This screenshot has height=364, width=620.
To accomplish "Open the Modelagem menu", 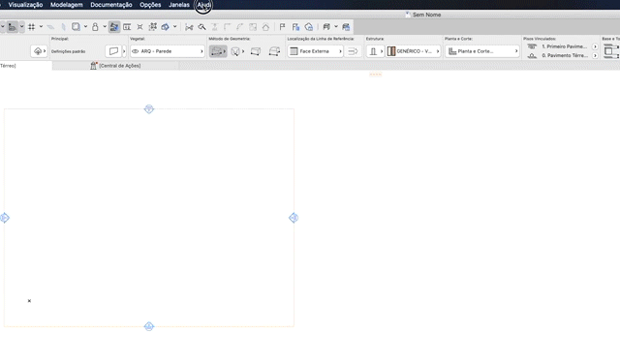I will coord(67,5).
